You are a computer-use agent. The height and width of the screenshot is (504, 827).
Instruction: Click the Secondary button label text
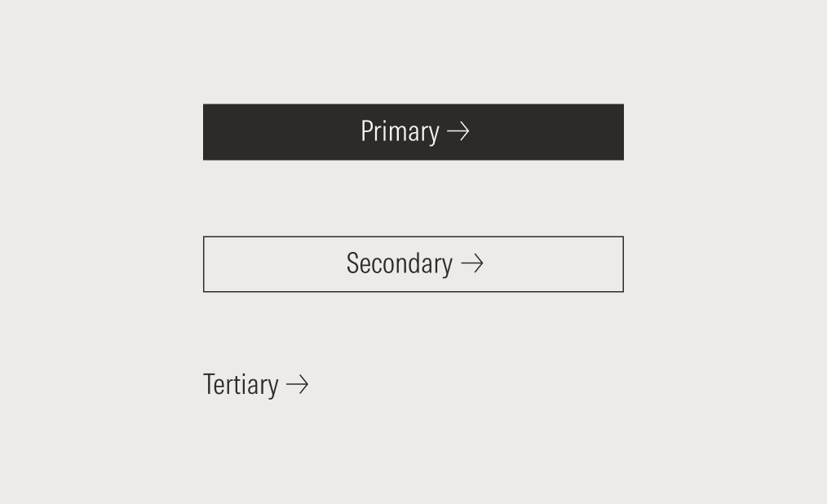click(400, 263)
